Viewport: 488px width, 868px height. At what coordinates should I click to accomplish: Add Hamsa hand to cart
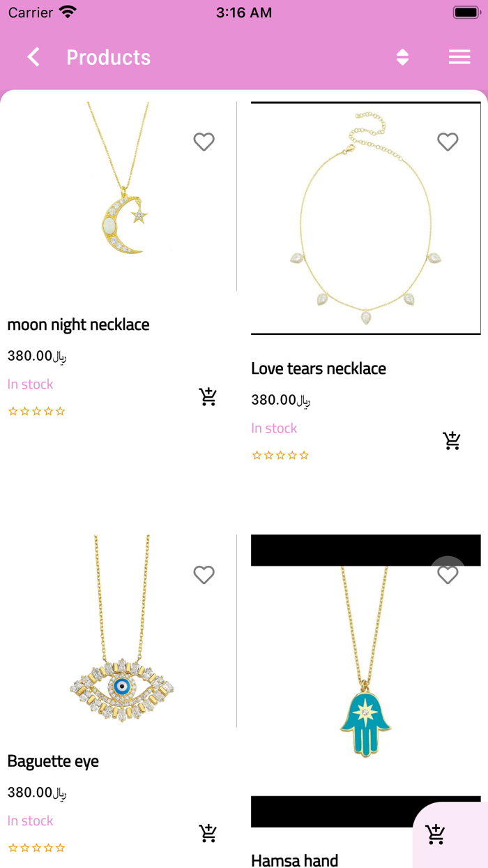pyautogui.click(x=436, y=835)
